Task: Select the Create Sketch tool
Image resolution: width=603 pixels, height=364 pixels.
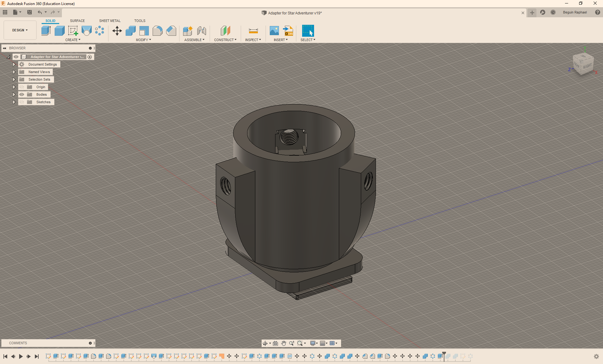Action: click(x=73, y=31)
